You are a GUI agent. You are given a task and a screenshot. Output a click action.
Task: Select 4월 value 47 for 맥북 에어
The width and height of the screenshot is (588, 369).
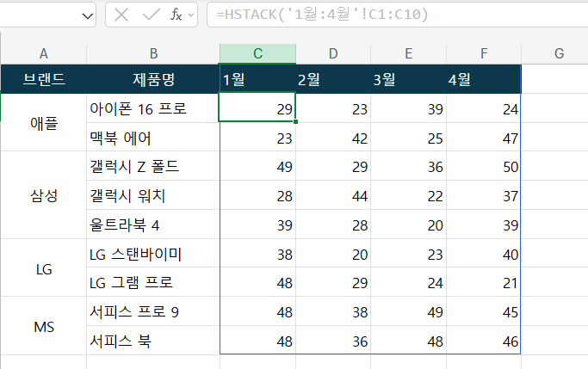pos(484,137)
